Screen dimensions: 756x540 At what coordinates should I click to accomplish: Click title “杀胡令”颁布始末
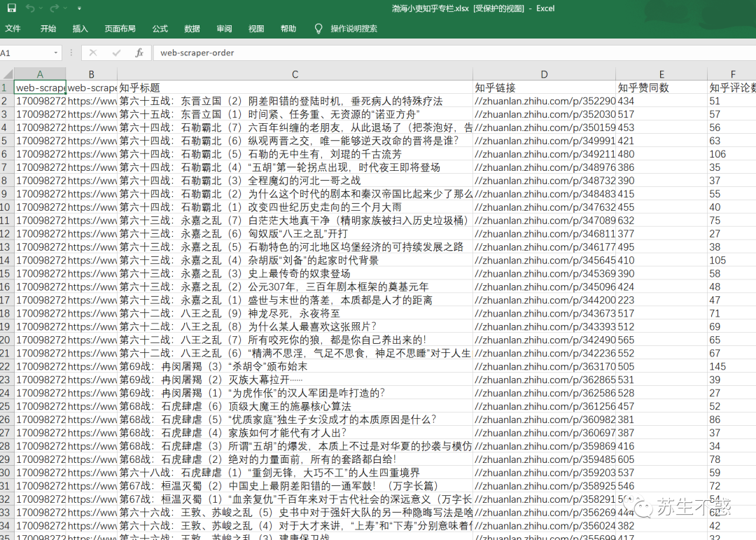pos(267,366)
